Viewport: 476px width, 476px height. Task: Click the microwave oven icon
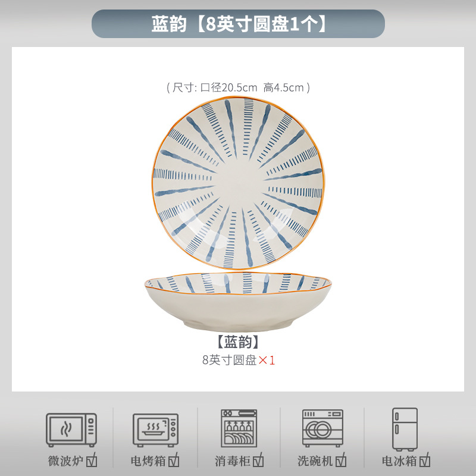point(71,430)
